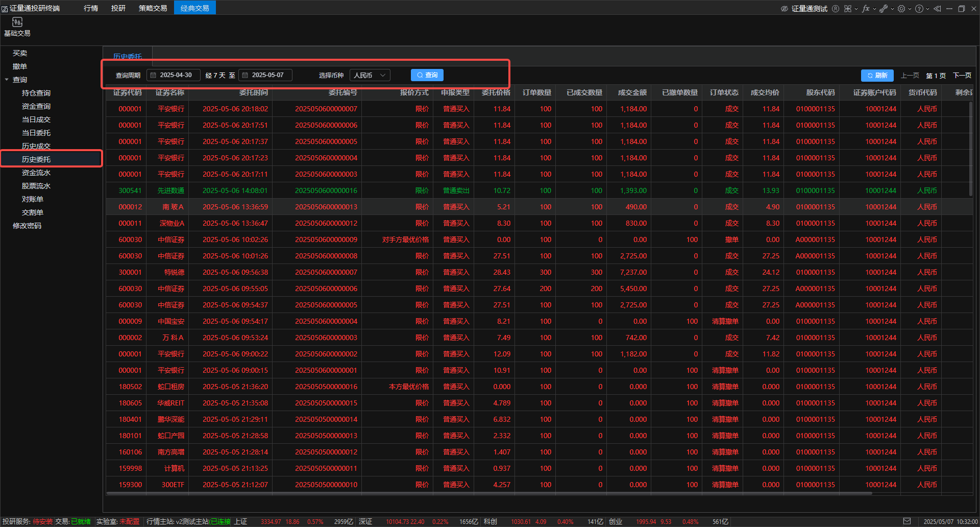Expand the wrench tools dropdown arrow
The height and width of the screenshot is (527, 980).
[892, 9]
